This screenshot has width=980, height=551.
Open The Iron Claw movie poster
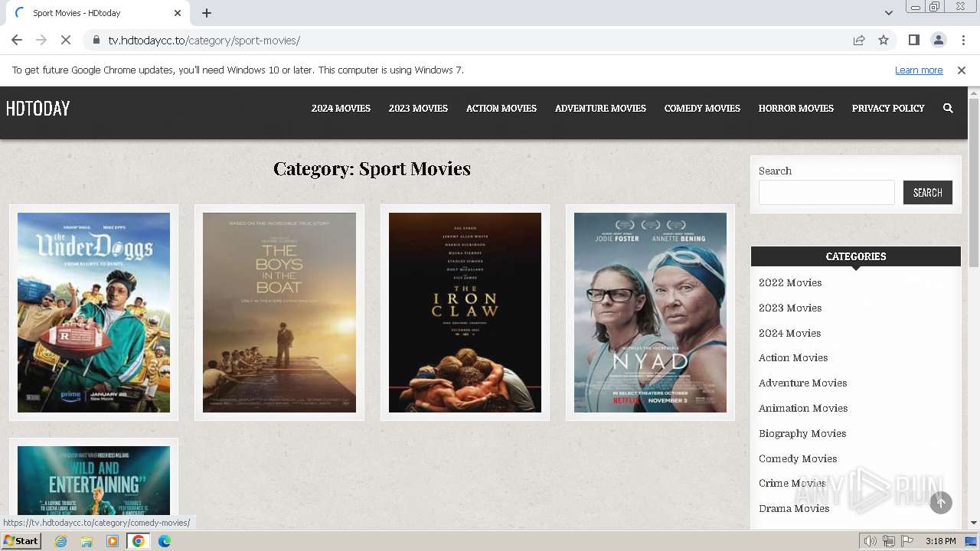465,312
